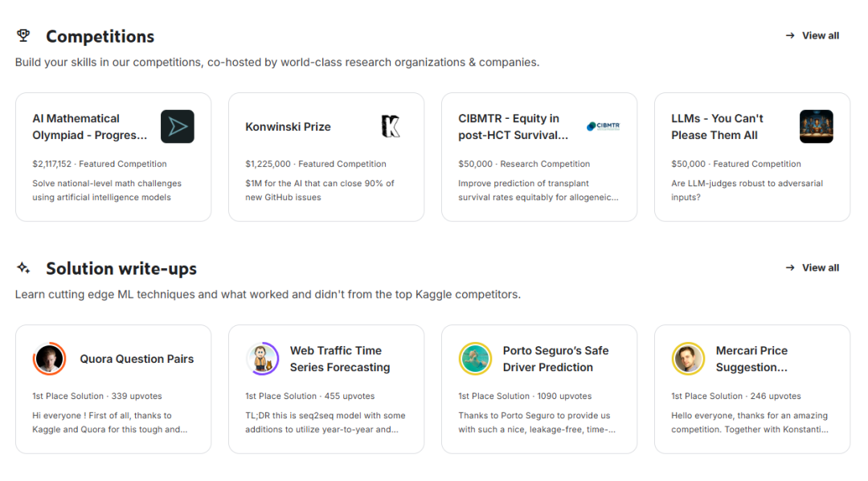Image resolution: width=868 pixels, height=481 pixels.
Task: Click the Solution write-ups sparkle icon
Action: point(23,267)
